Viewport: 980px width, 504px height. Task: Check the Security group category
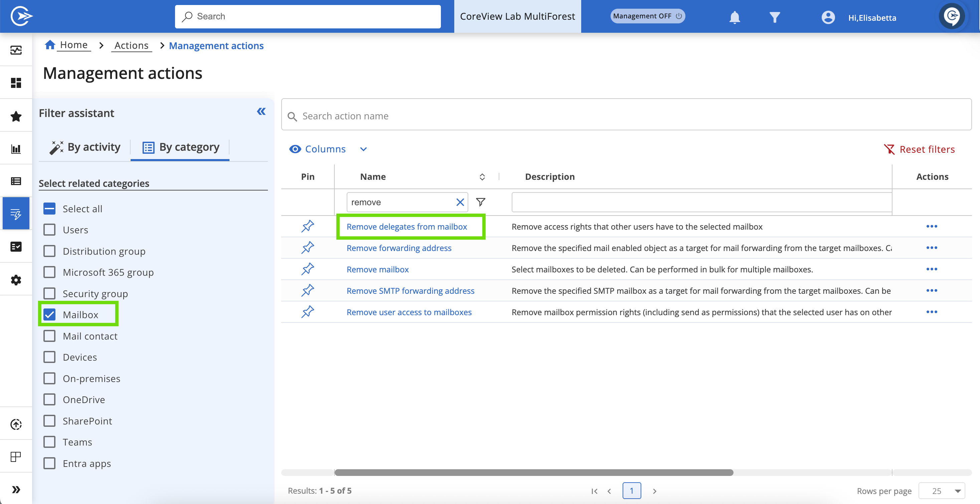pyautogui.click(x=49, y=293)
